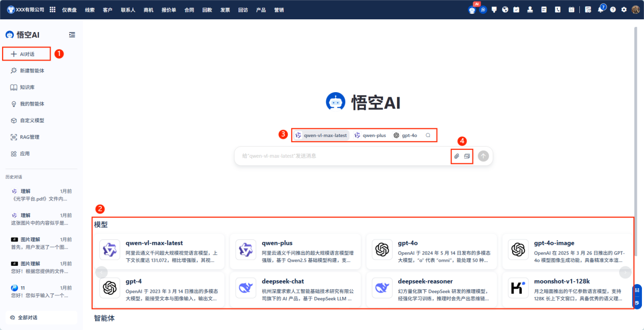
Task: Click the image upload icon in message box
Action: (x=467, y=156)
